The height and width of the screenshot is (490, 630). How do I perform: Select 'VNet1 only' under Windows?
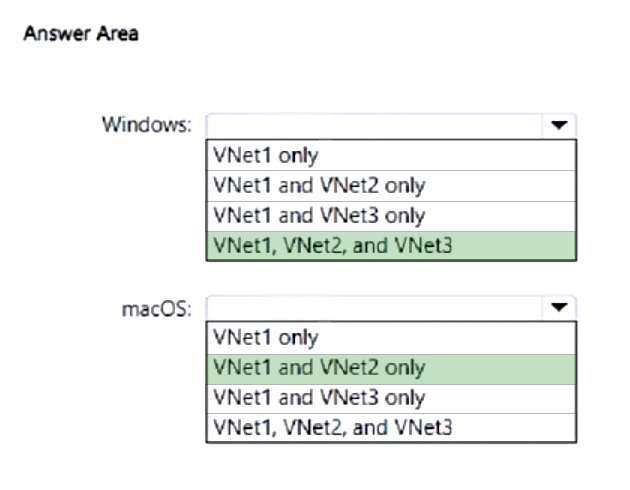click(x=391, y=155)
